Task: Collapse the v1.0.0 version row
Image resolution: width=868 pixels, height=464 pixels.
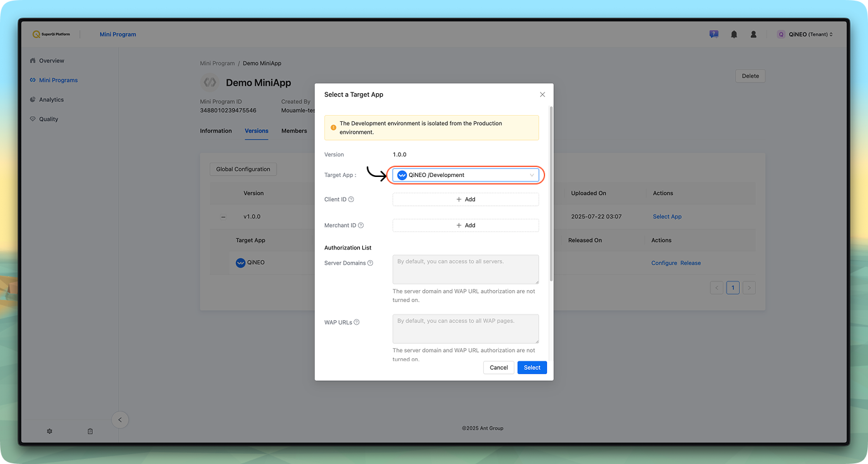Action: point(223,217)
